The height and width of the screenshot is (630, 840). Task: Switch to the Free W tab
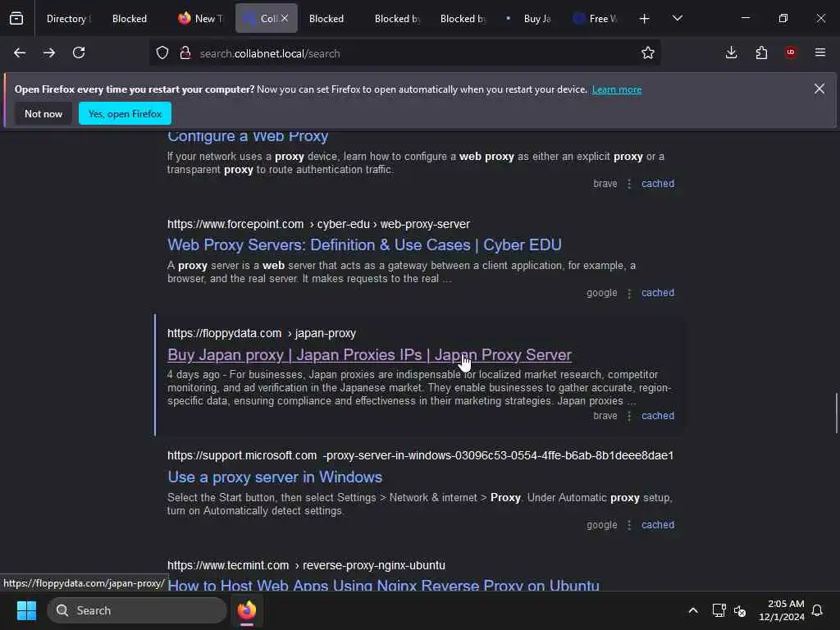(596, 19)
